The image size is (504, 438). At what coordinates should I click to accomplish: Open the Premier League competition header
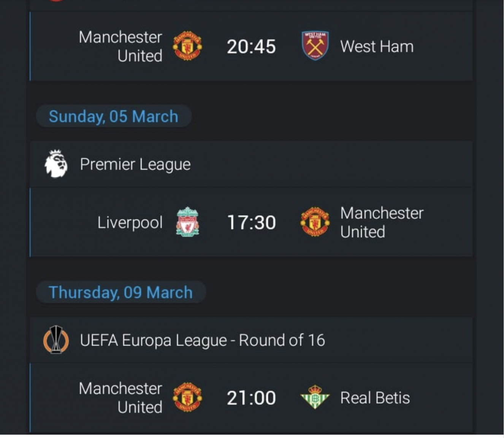[x=251, y=164]
